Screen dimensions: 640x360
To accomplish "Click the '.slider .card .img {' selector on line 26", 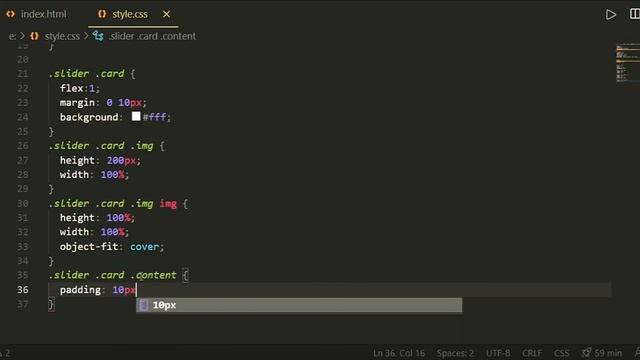I will click(x=106, y=146).
